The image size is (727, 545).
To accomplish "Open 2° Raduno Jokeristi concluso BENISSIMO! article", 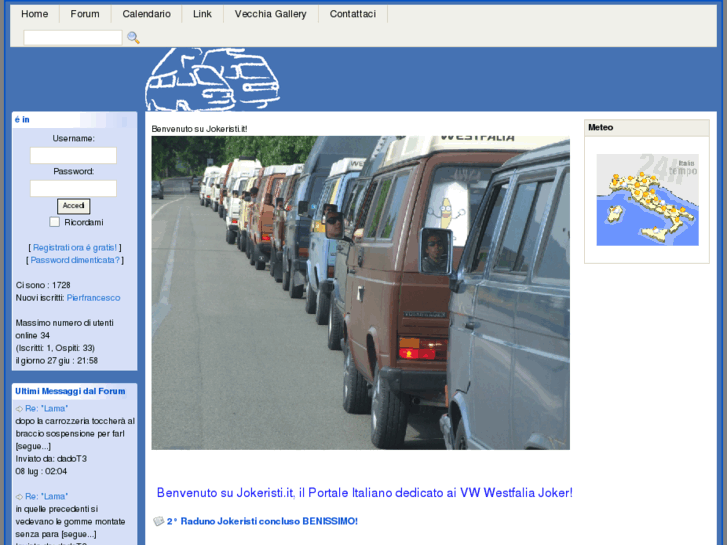I will 262,521.
